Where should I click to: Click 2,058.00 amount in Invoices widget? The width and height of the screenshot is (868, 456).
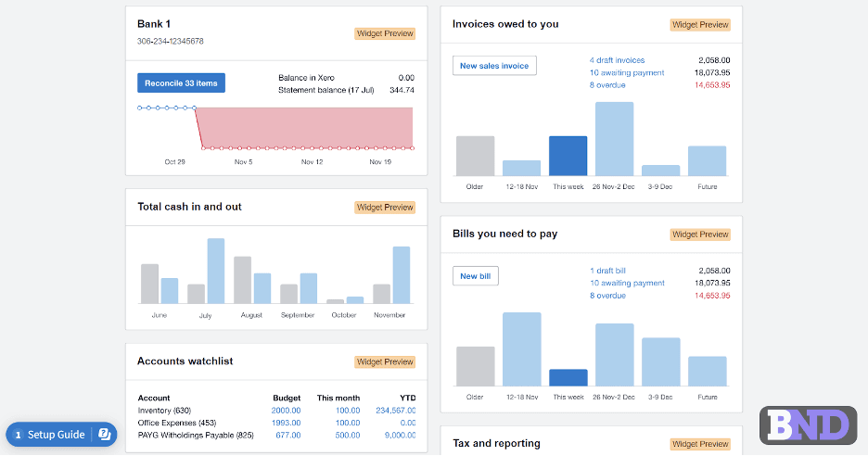(714, 60)
